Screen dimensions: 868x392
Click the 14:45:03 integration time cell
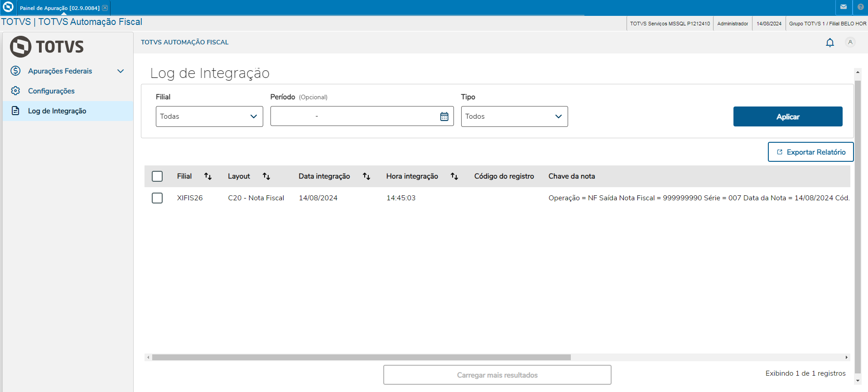point(401,198)
